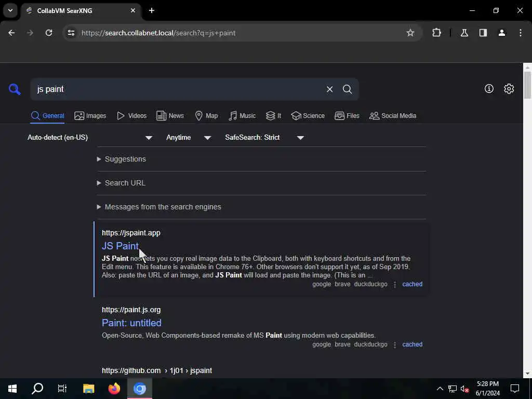Image resolution: width=532 pixels, height=399 pixels.
Task: Click the github.com 1j01 jspaint URL
Action: pyautogui.click(x=157, y=370)
